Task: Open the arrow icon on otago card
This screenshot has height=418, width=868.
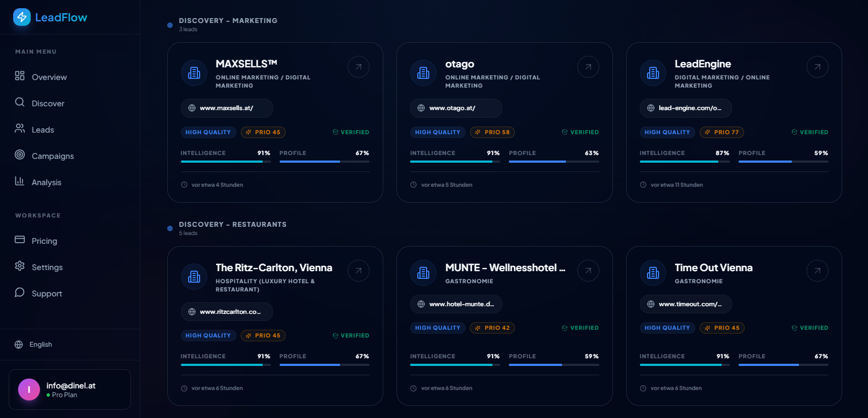Action: tap(588, 67)
